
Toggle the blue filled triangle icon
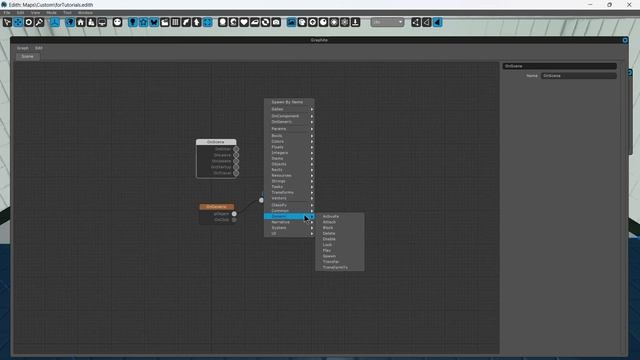coord(437,22)
